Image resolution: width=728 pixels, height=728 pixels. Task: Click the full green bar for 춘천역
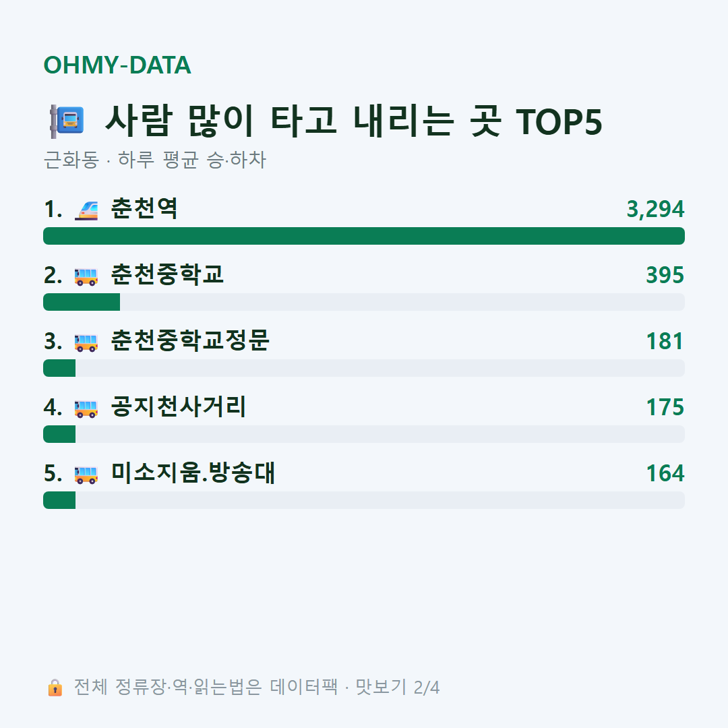tap(364, 236)
